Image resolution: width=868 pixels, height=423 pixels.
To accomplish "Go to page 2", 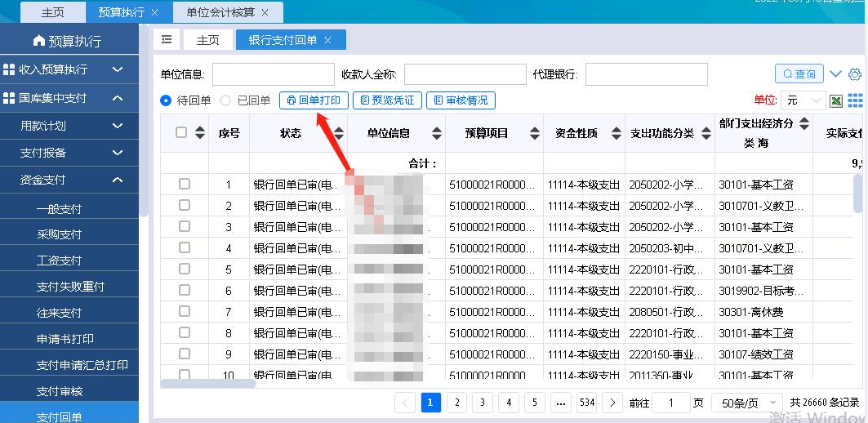I will click(x=456, y=403).
